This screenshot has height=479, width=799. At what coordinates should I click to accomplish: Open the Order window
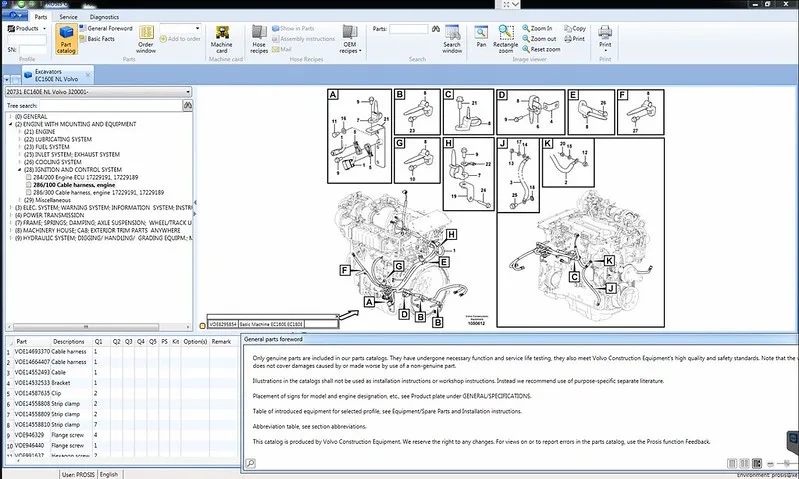pos(146,39)
